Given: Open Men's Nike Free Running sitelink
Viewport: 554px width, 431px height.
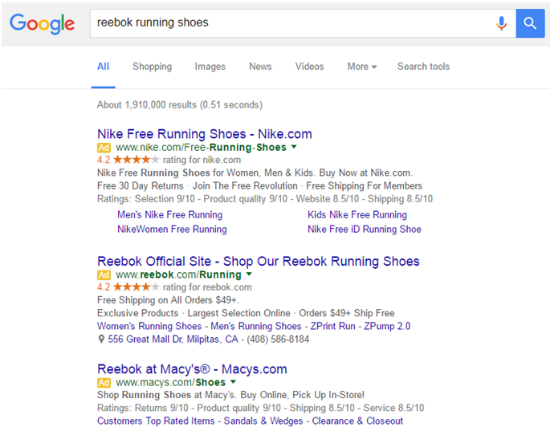Looking at the screenshot, I should point(170,215).
